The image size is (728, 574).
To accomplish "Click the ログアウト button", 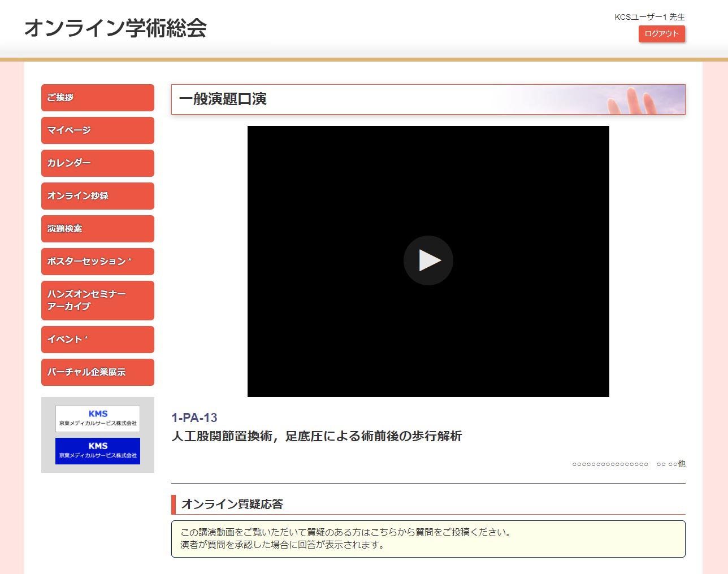I will pos(662,34).
